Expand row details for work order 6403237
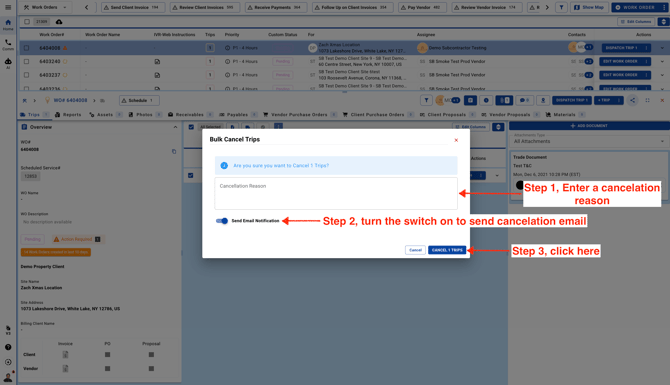 [662, 75]
